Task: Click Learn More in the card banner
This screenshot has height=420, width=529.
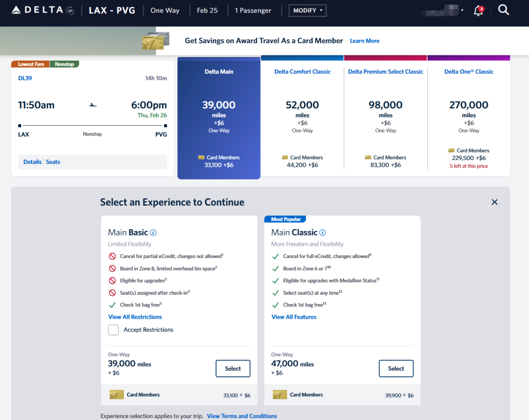Action: (364, 41)
